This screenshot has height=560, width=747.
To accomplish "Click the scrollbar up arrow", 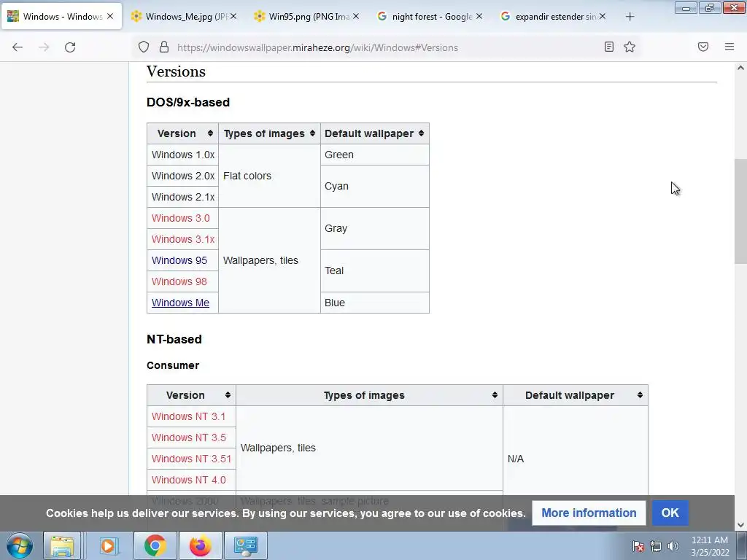I will (740, 68).
